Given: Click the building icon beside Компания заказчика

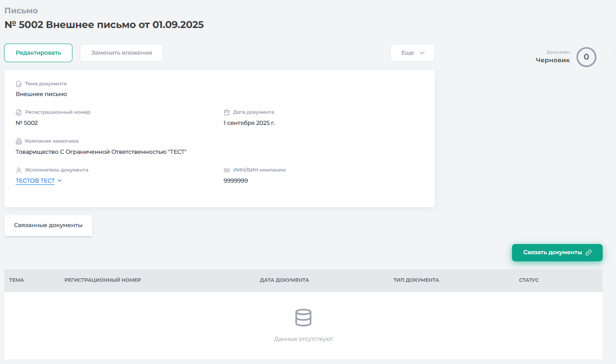Looking at the screenshot, I should point(19,141).
